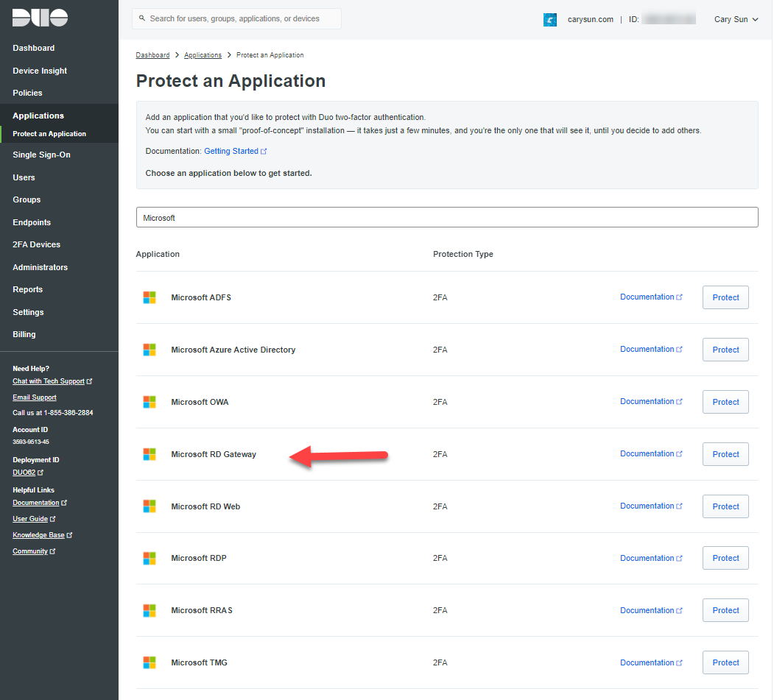This screenshot has width=774, height=700.
Task: Go to Users in the sidebar
Action: [24, 177]
